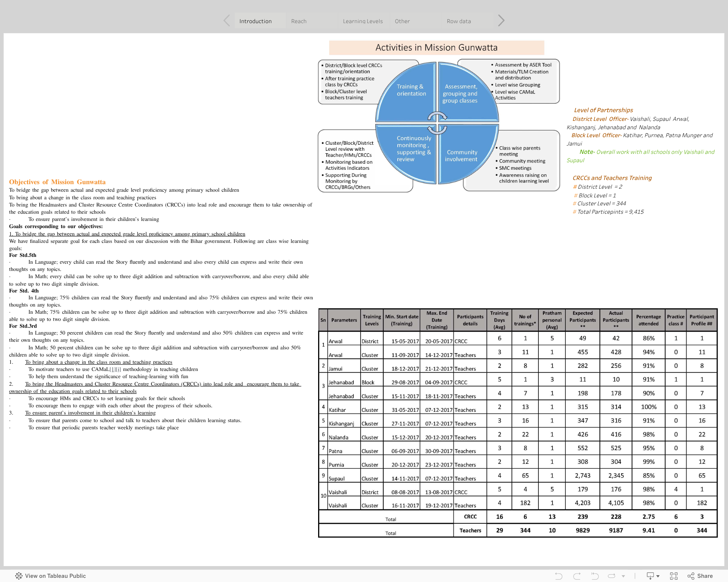Image resolution: width=728 pixels, height=582 pixels.
Task: Click the Training & orientation quadrant
Action: click(x=411, y=90)
